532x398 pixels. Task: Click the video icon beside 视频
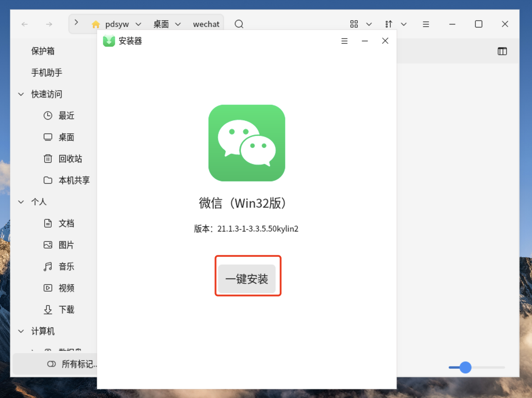tap(48, 288)
